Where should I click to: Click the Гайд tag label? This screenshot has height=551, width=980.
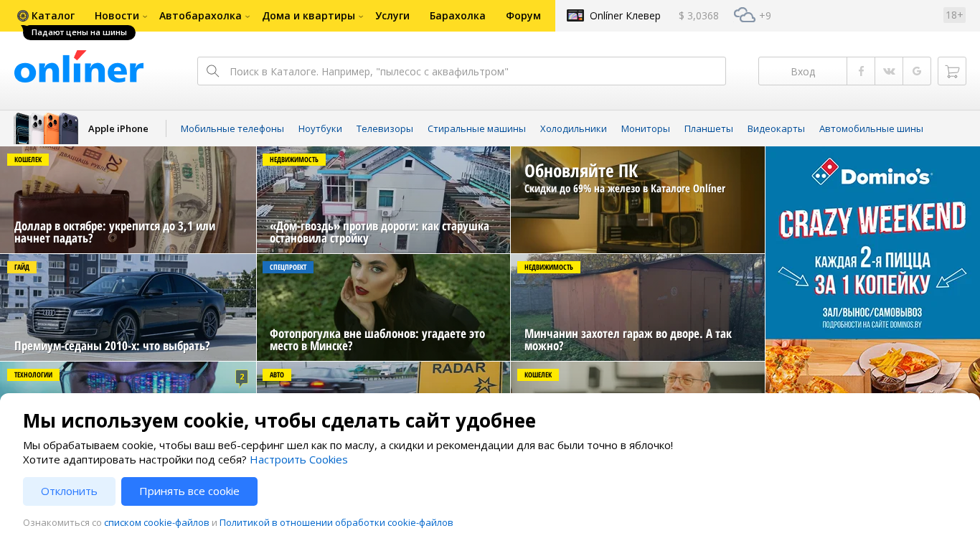[x=22, y=267]
